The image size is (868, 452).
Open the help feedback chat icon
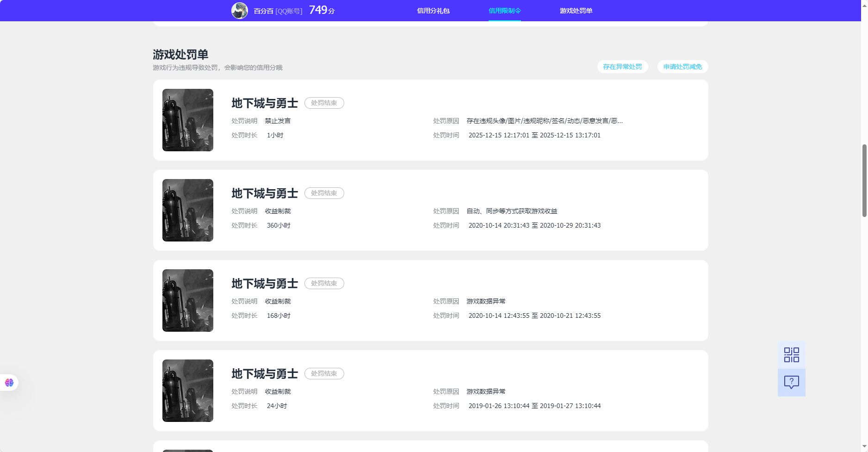[791, 382]
